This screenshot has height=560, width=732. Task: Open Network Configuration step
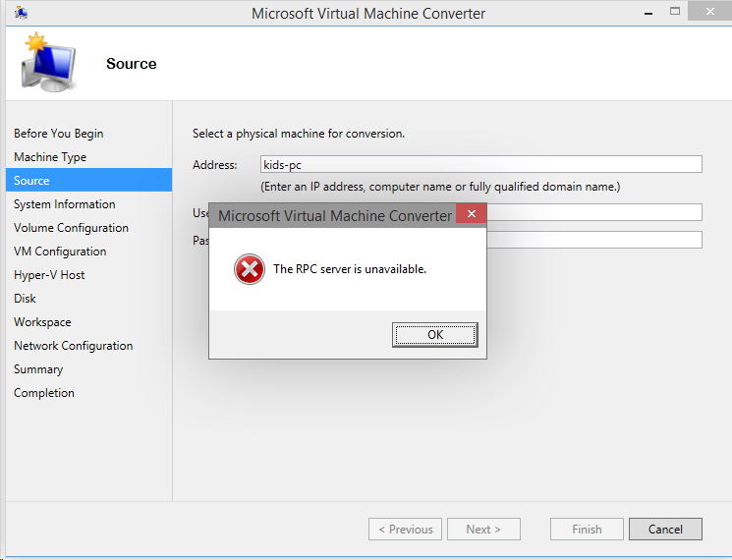[x=74, y=346]
